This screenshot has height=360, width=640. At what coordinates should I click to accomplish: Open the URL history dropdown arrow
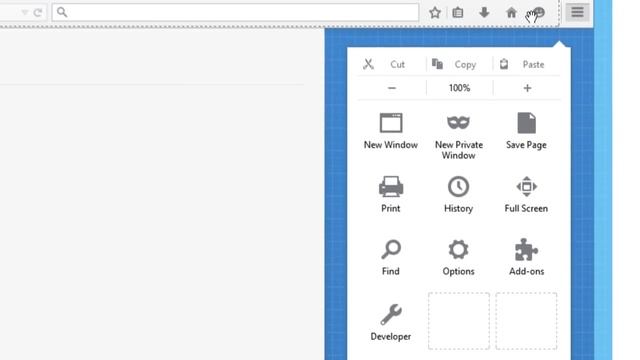point(25,13)
